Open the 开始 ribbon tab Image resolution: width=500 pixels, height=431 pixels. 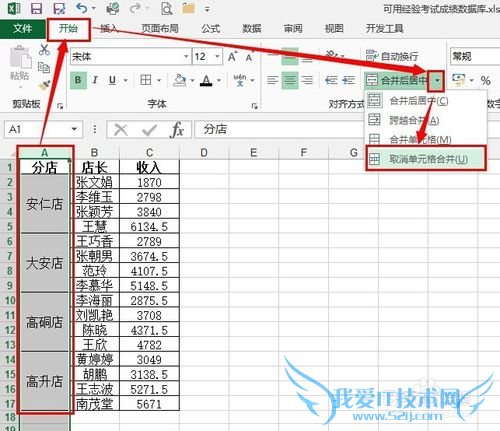[68, 29]
